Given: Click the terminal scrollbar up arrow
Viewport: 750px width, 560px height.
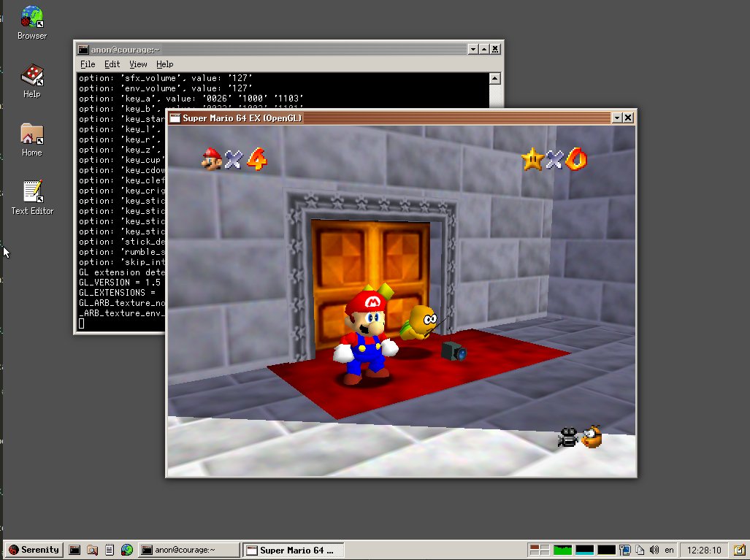Looking at the screenshot, I should click(x=497, y=77).
